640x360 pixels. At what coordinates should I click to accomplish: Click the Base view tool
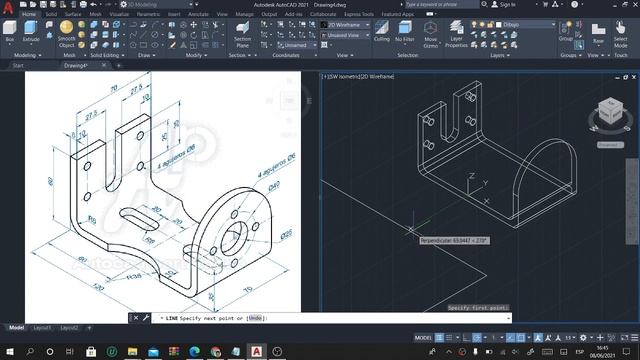(598, 33)
